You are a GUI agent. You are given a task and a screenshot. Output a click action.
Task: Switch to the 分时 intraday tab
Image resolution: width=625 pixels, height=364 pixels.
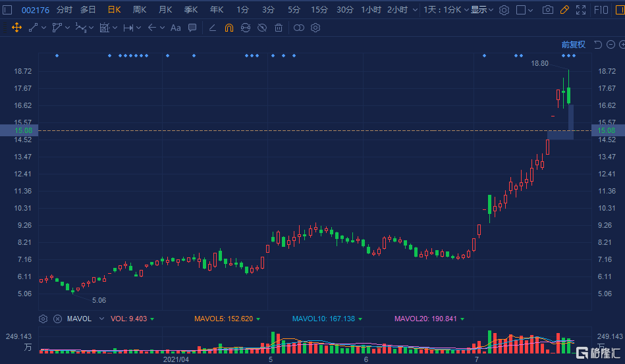pyautogui.click(x=65, y=10)
